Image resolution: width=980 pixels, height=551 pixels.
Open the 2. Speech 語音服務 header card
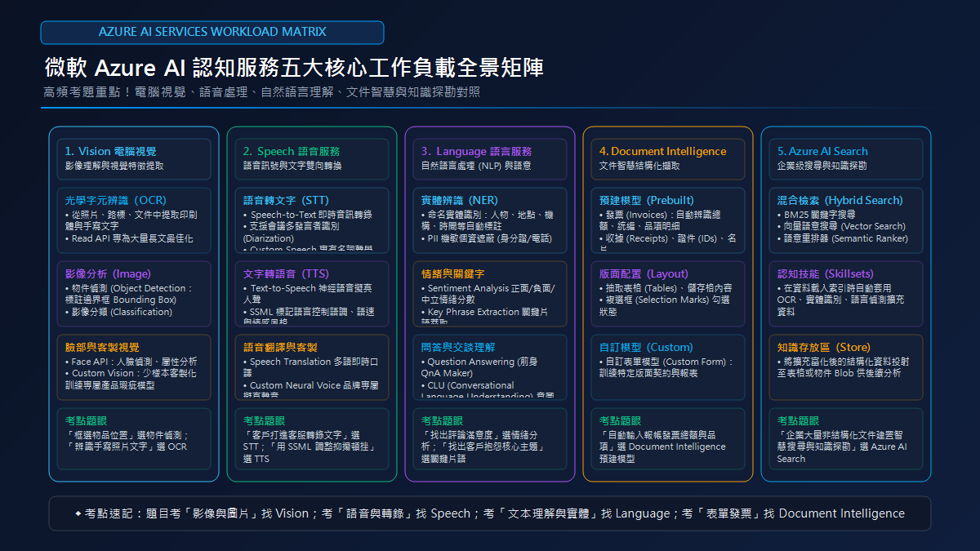coord(312,158)
